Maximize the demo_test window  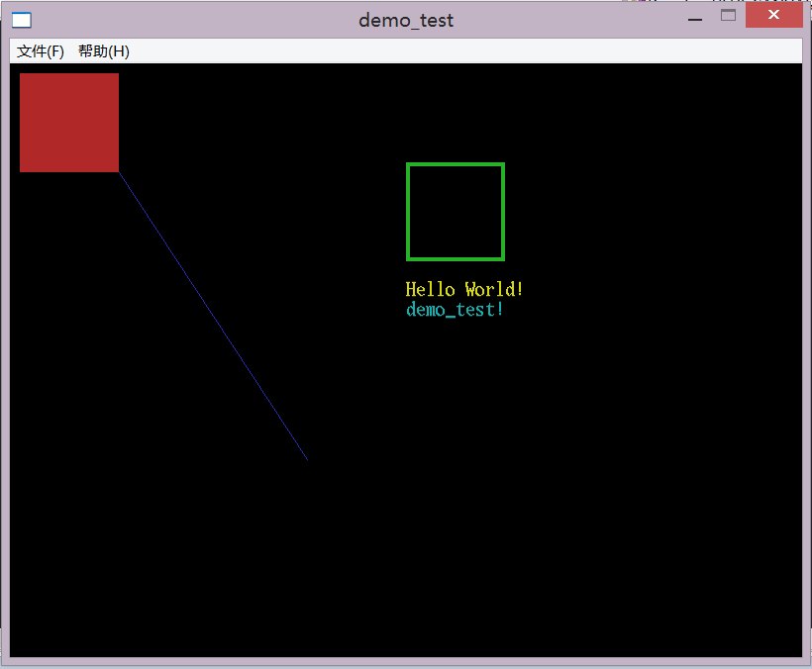pos(728,16)
